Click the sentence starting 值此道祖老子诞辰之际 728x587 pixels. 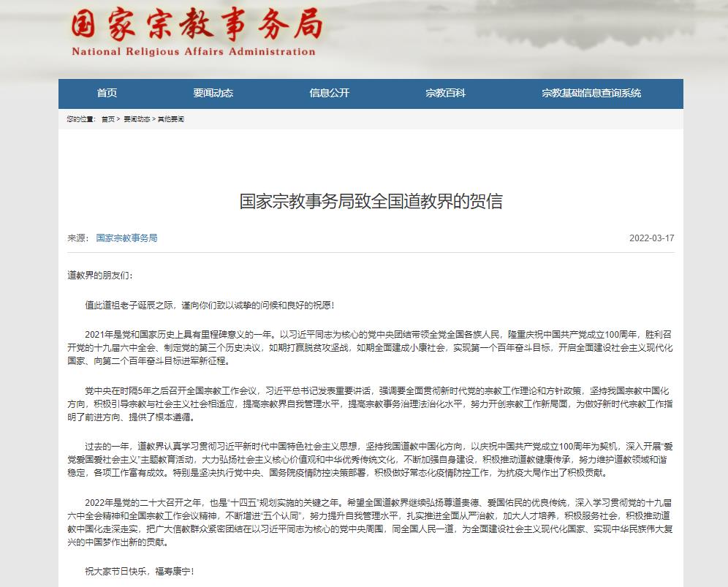point(209,305)
